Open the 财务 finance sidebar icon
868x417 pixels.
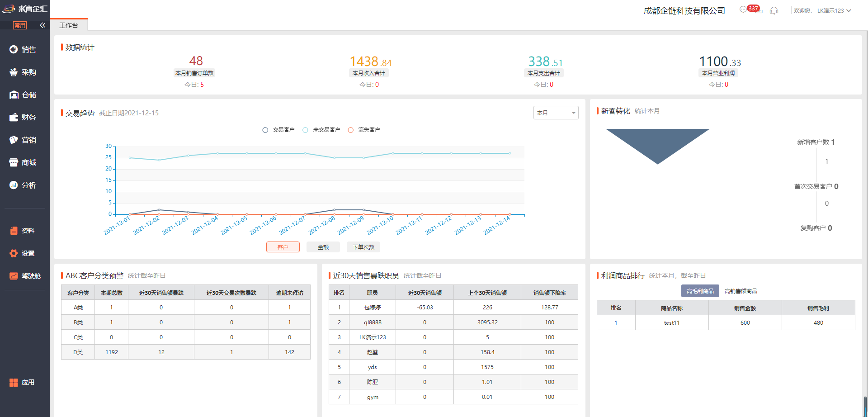pyautogui.click(x=14, y=118)
